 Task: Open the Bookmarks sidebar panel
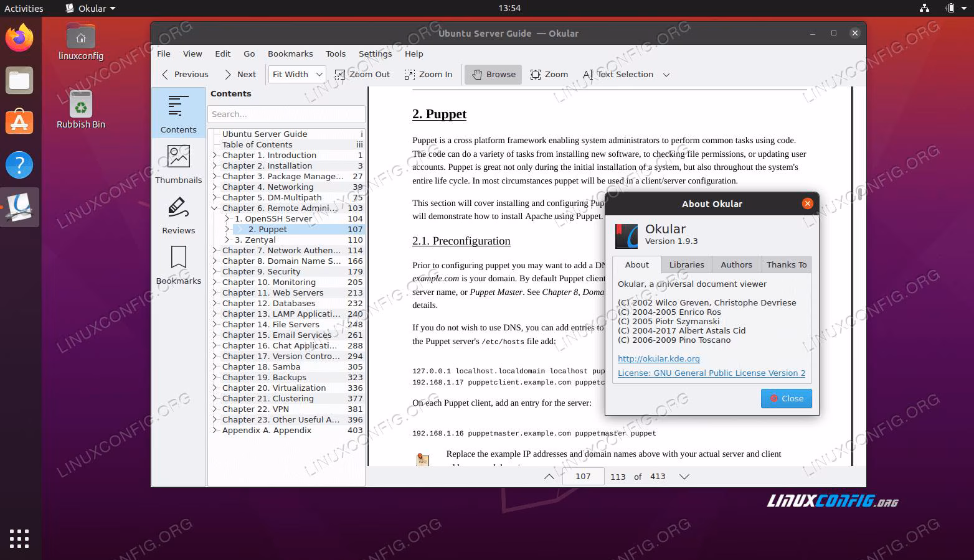tap(179, 265)
